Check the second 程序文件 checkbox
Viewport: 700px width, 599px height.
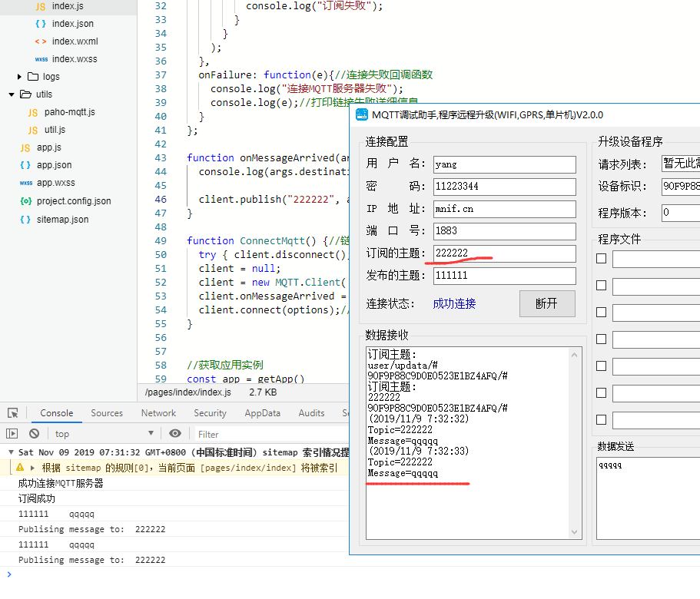[x=602, y=285]
